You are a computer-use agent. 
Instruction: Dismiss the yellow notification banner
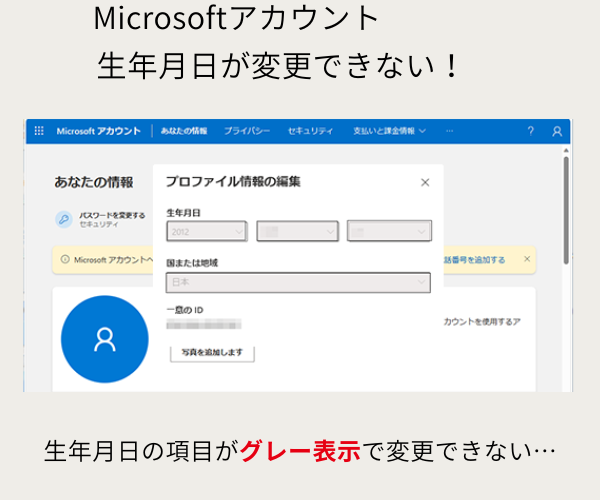tap(527, 259)
